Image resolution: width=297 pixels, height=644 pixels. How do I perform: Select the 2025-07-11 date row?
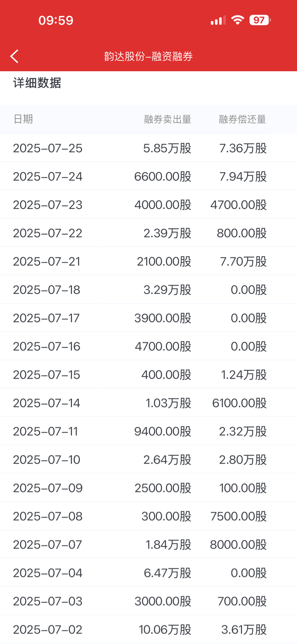pos(148,431)
